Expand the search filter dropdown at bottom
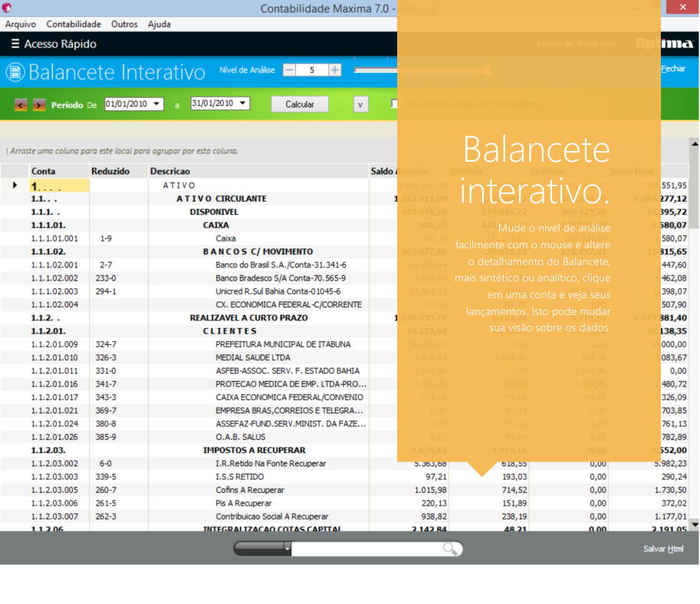 point(288,548)
